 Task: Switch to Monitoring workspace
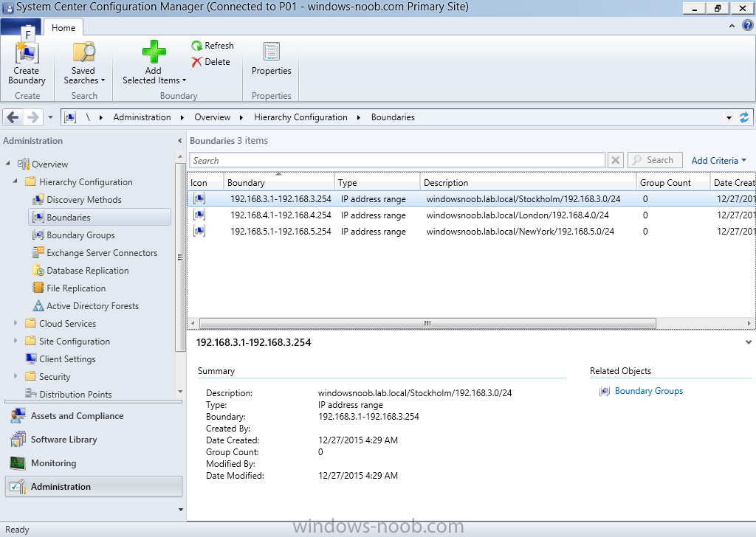click(x=94, y=462)
